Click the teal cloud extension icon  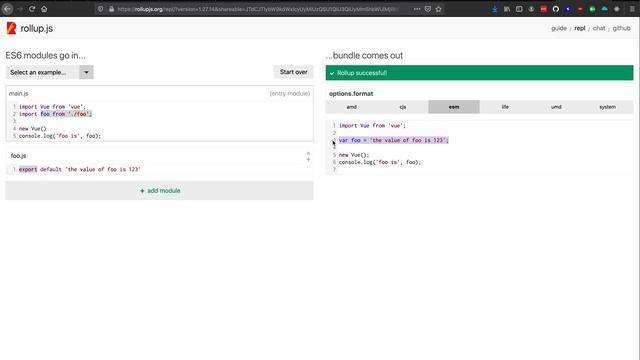[x=604, y=9]
